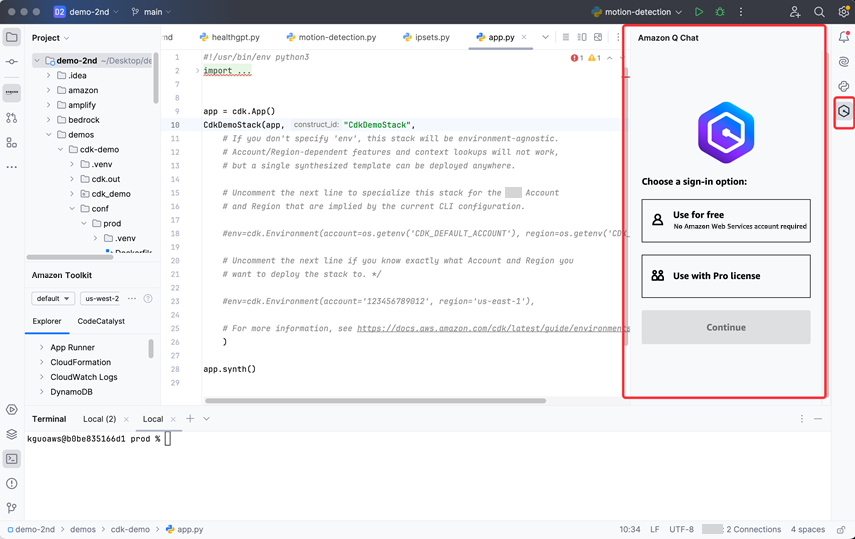This screenshot has height=539, width=855.
Task: Expand the bedrock folder
Action: coord(49,119)
